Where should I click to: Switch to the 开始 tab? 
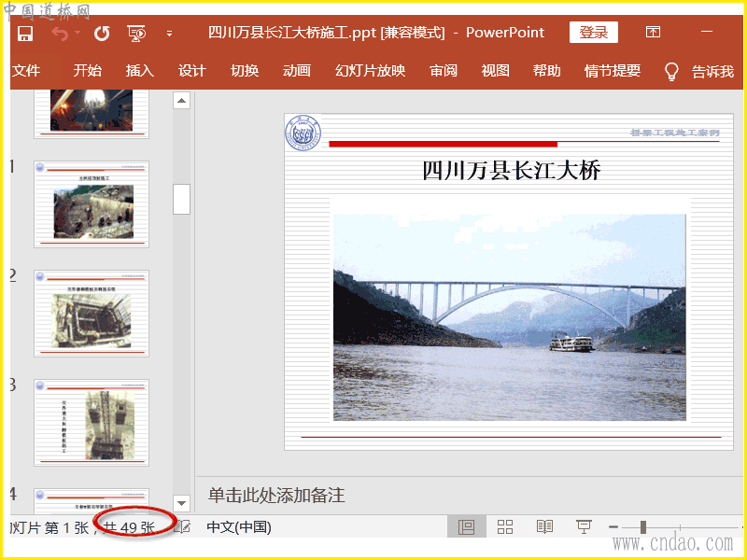87,71
